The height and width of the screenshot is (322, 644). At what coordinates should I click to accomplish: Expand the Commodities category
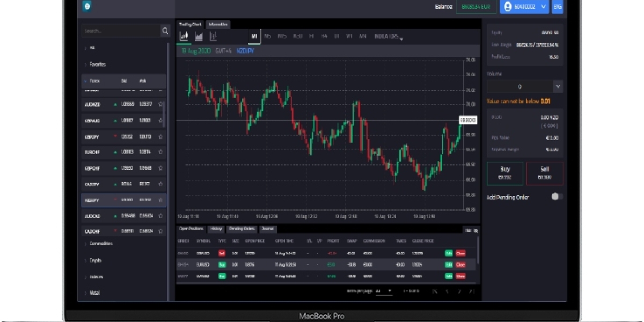click(x=101, y=244)
